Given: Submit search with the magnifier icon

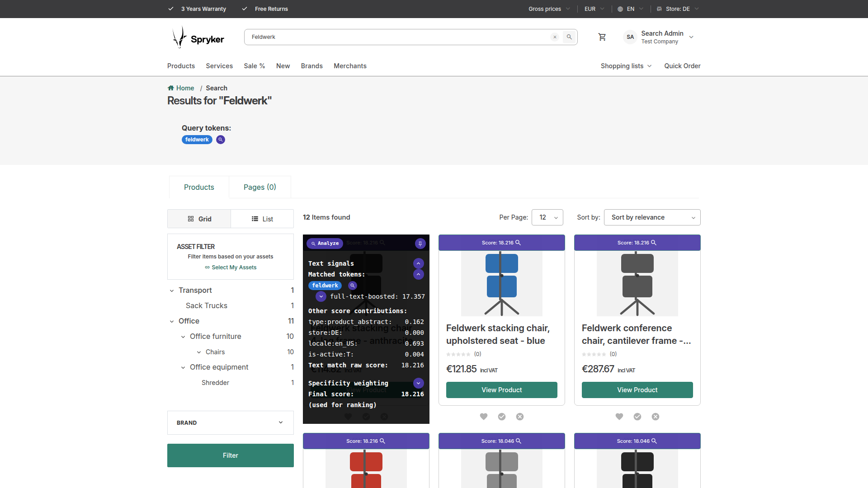Looking at the screenshot, I should (x=569, y=37).
